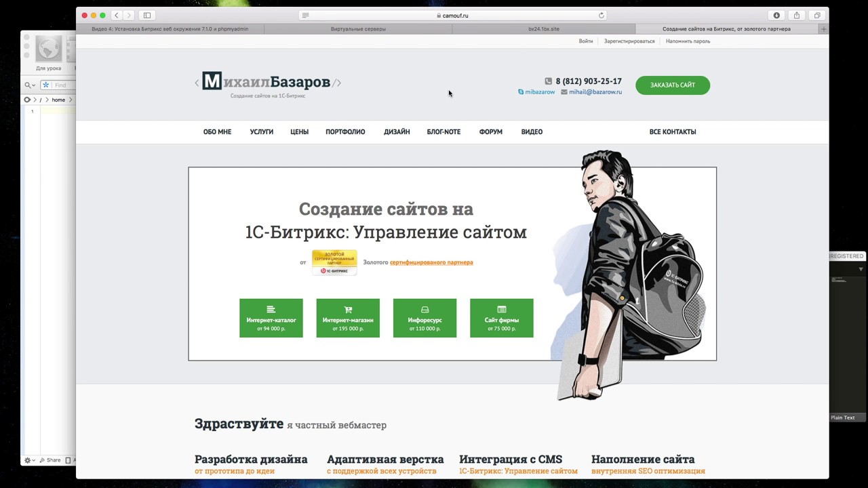The image size is (868, 488).
Task: Switch to the Виртуальные серверы tab
Action: tap(358, 29)
